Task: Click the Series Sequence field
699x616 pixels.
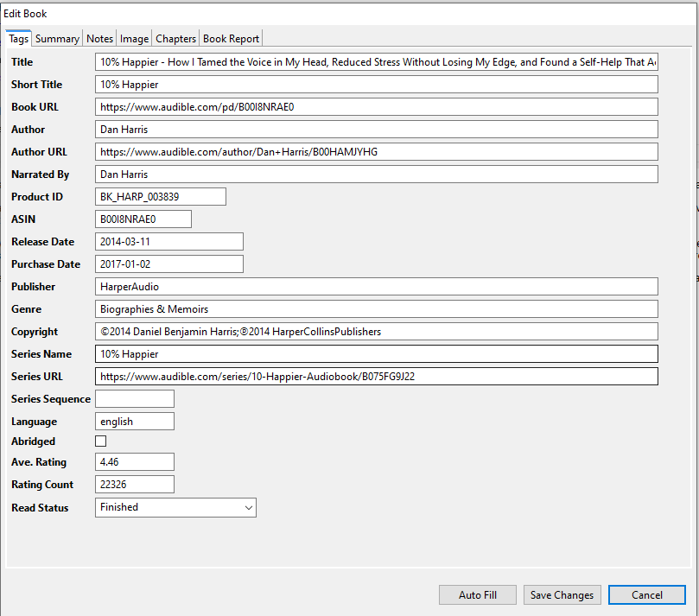Action: coord(134,398)
